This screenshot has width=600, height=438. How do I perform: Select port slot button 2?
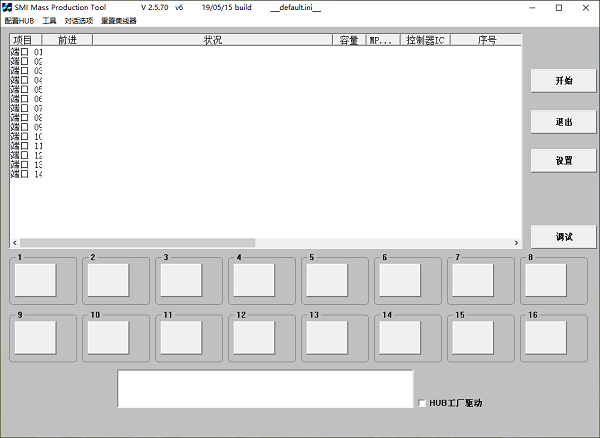pos(108,280)
